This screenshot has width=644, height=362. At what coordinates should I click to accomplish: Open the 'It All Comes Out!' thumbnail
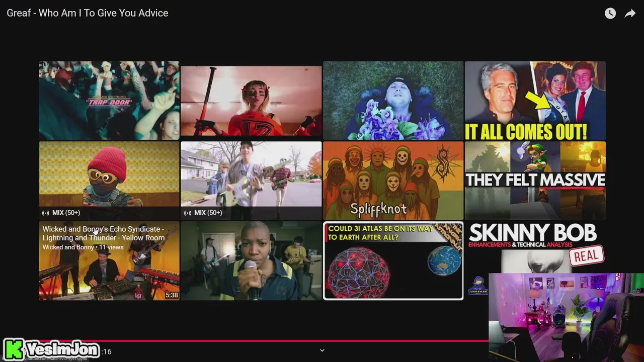pyautogui.click(x=535, y=101)
